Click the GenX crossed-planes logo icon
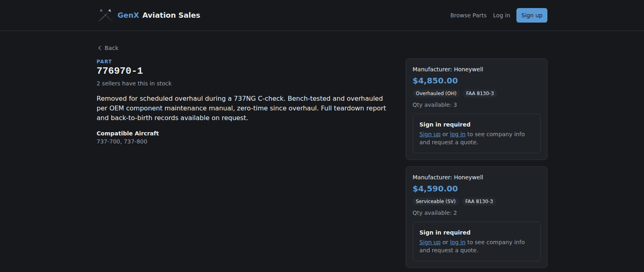The width and height of the screenshot is (644, 272). point(105,15)
